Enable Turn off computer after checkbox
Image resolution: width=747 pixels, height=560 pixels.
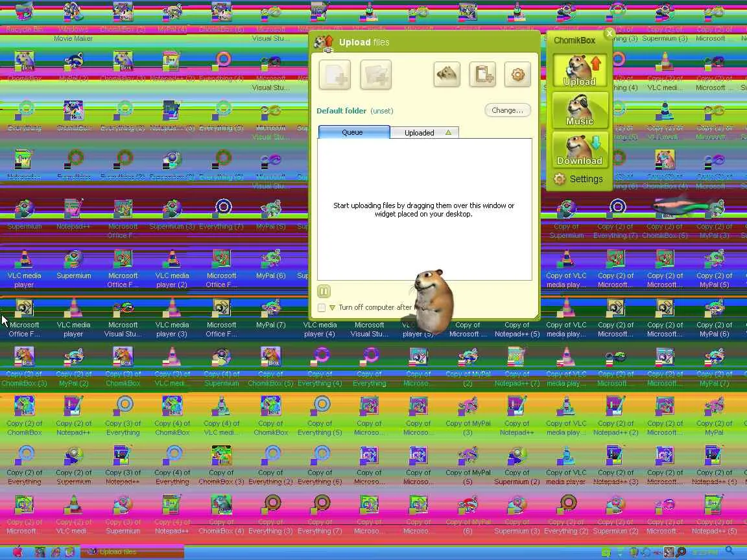coord(322,308)
